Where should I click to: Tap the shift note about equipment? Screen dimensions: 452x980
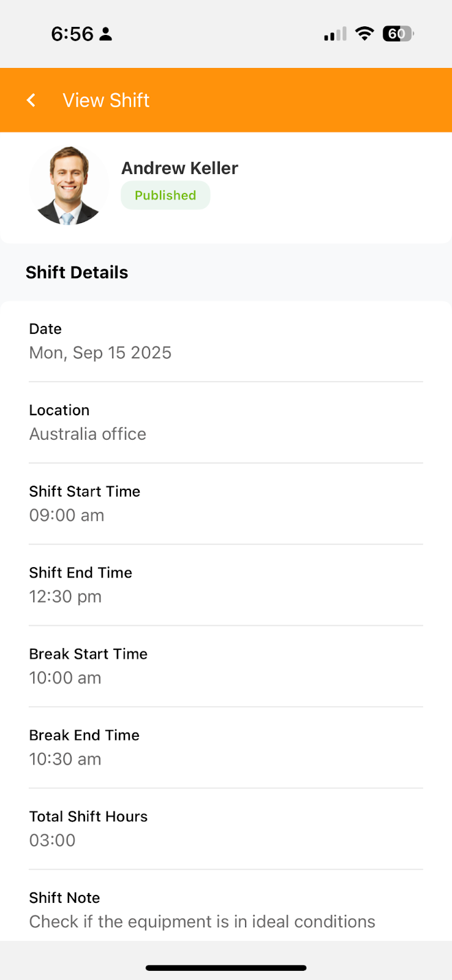point(202,922)
